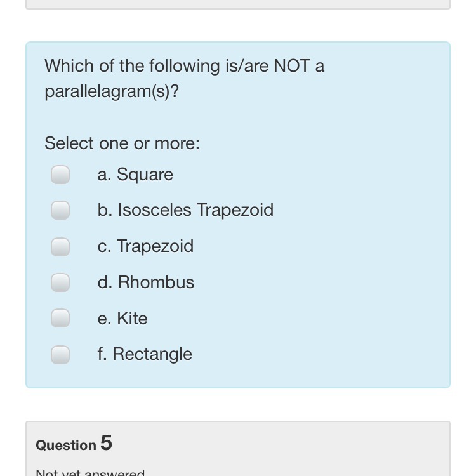Click the gray panel edge above the question

click(x=238, y=4)
